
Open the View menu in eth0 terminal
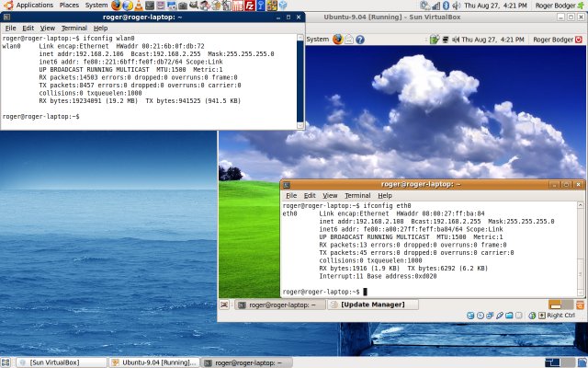point(330,196)
